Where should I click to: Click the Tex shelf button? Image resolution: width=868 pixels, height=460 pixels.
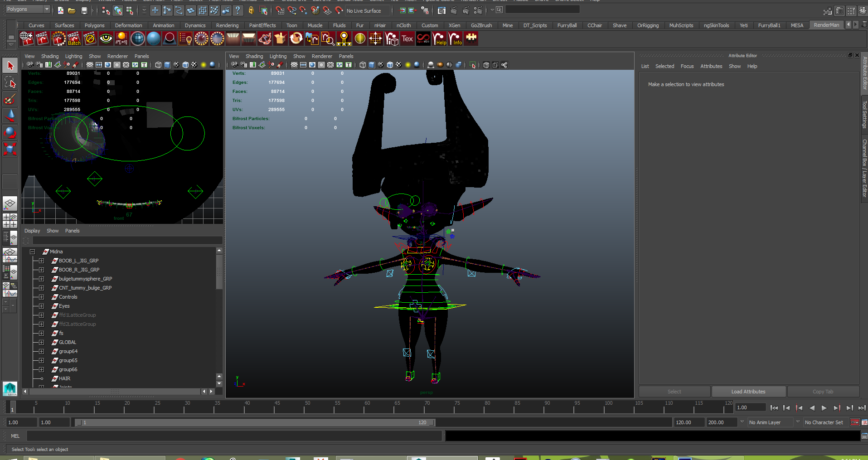point(407,39)
